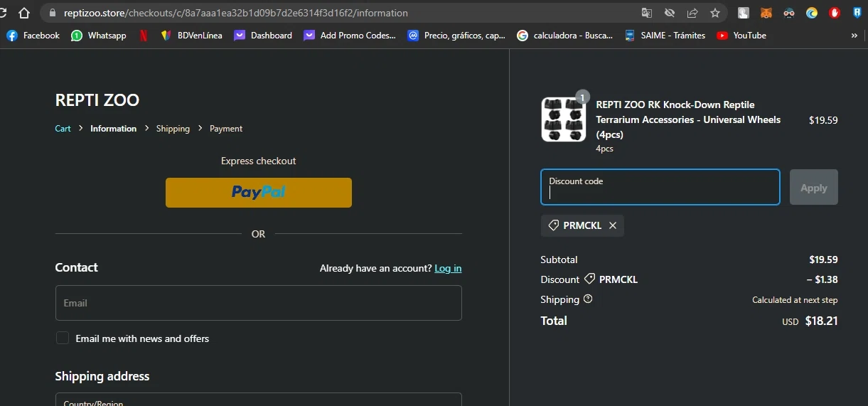Click the discount amount − $1.38

coord(823,279)
